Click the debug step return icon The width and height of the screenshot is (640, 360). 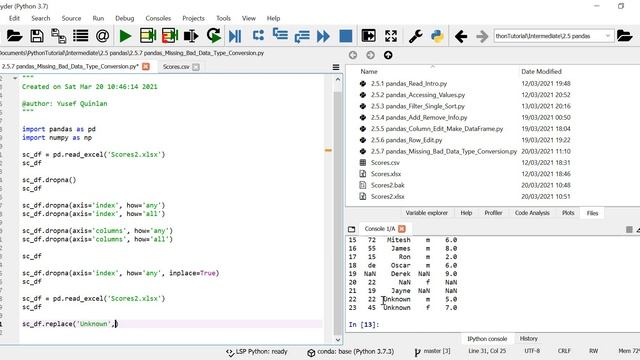tap(302, 36)
